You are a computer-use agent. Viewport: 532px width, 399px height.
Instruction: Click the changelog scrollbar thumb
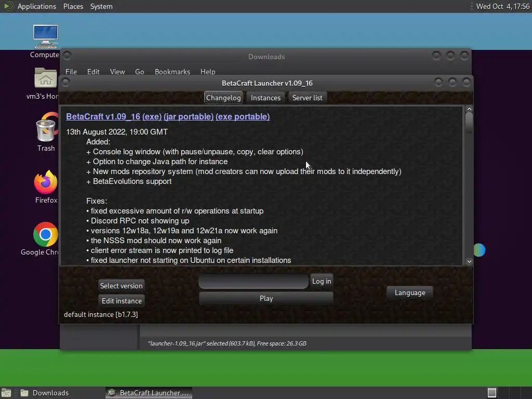coord(469,123)
